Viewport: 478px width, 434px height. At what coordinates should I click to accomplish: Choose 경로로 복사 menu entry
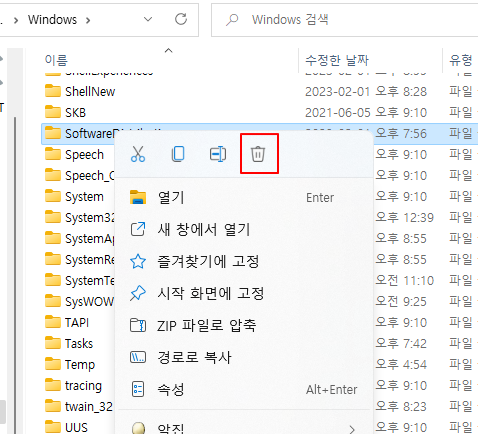244,357
